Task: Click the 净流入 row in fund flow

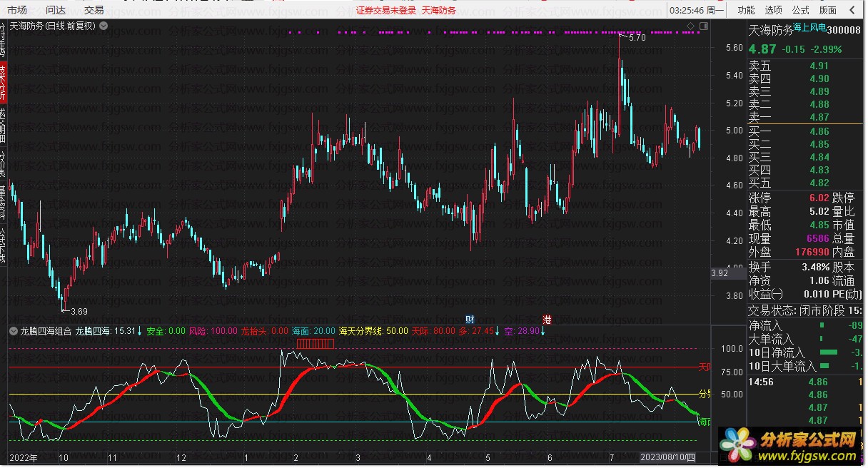Action: (x=807, y=325)
